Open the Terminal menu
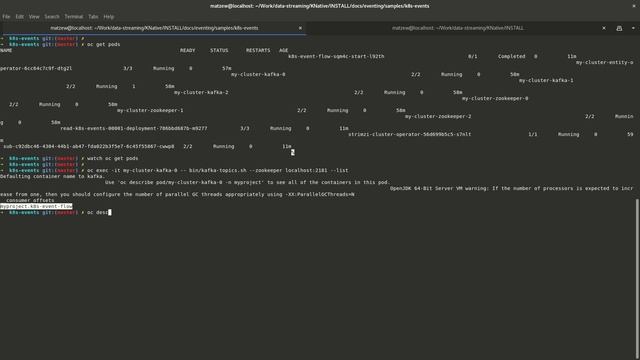Viewport: 640px width, 360px height. pyautogui.click(x=74, y=17)
